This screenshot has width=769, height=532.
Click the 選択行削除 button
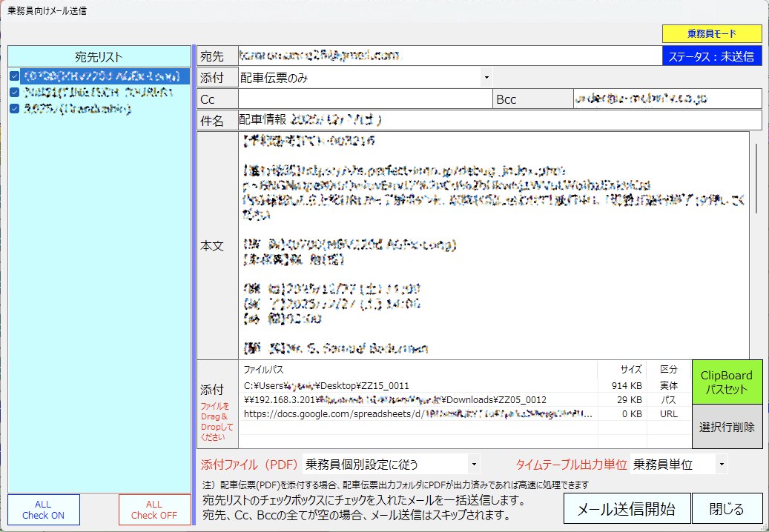click(x=727, y=424)
